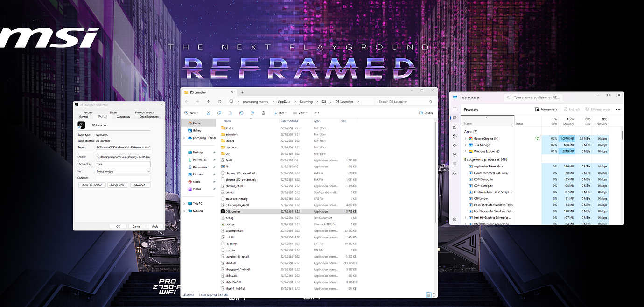Open the Performance view in Task Manager sidebar

(x=455, y=127)
